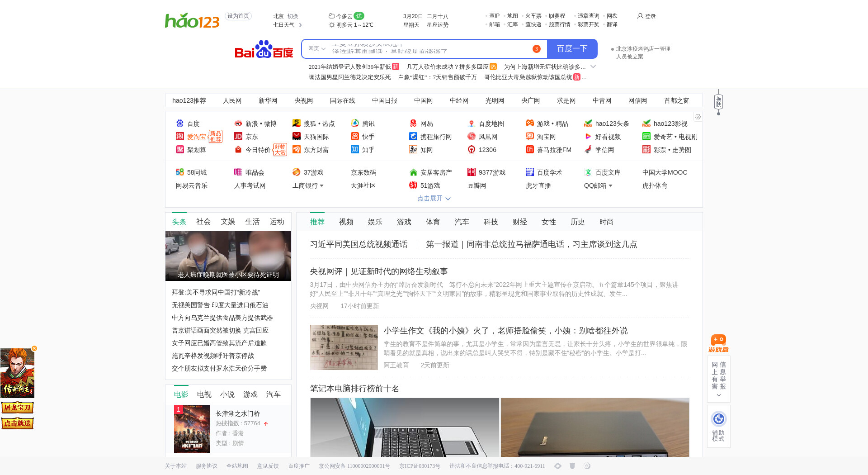Open 腾讯 penguin icon
This screenshot has height=475, width=868.
pos(355,123)
